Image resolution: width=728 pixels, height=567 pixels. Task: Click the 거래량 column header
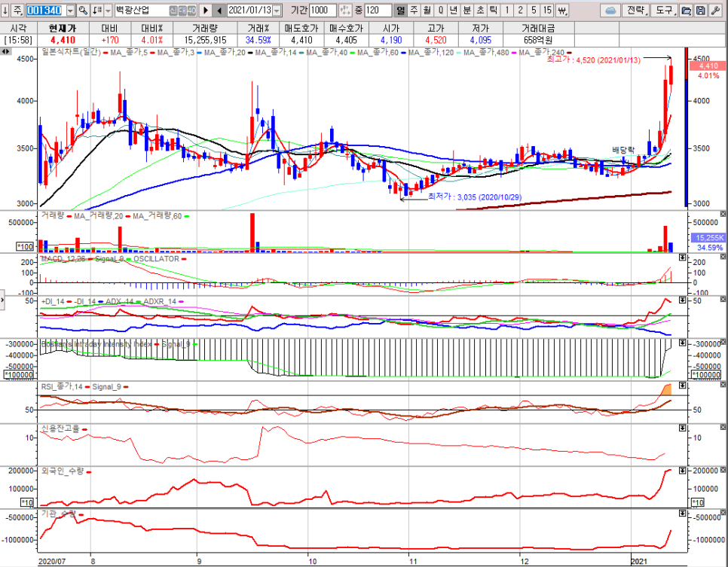tap(205, 28)
